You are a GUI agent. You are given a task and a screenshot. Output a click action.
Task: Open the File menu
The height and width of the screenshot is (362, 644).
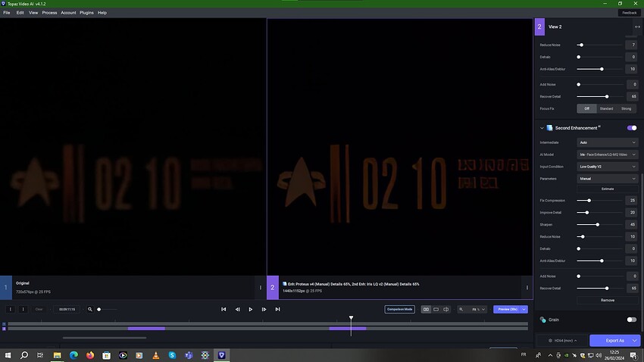pyautogui.click(x=7, y=13)
